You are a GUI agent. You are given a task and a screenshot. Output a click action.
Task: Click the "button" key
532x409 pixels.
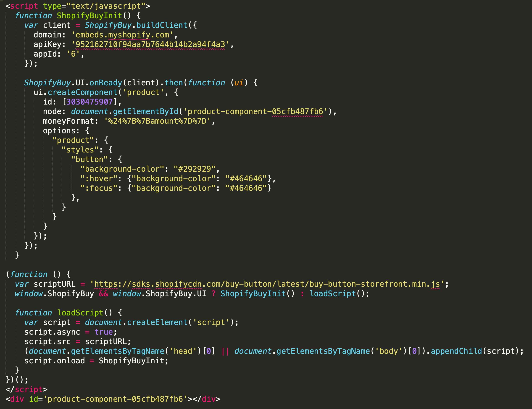coord(89,159)
